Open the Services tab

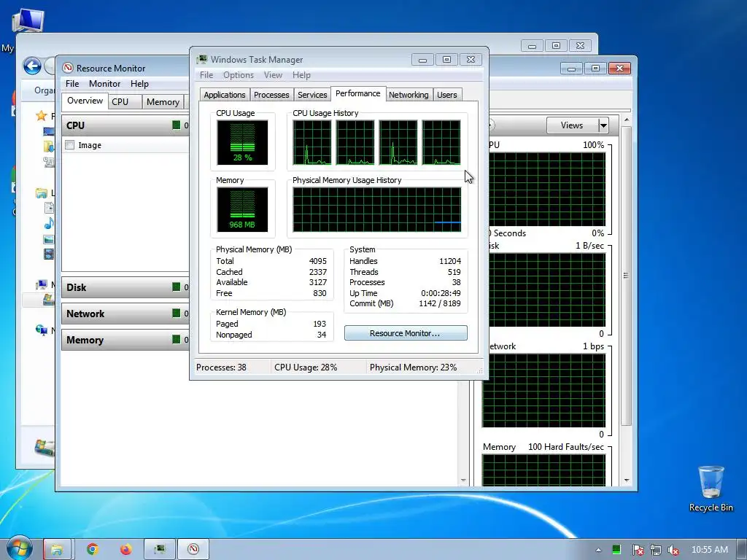coord(312,95)
